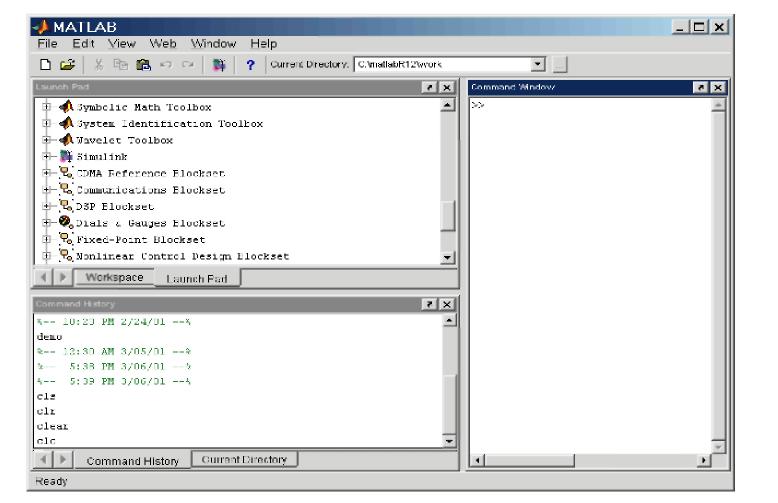Expand the Dials & Gauges Blockset node
The height and width of the screenshot is (503, 778).
[47, 223]
